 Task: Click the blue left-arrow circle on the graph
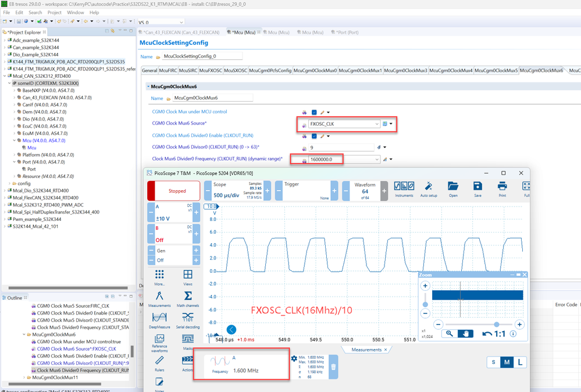pyautogui.click(x=231, y=329)
